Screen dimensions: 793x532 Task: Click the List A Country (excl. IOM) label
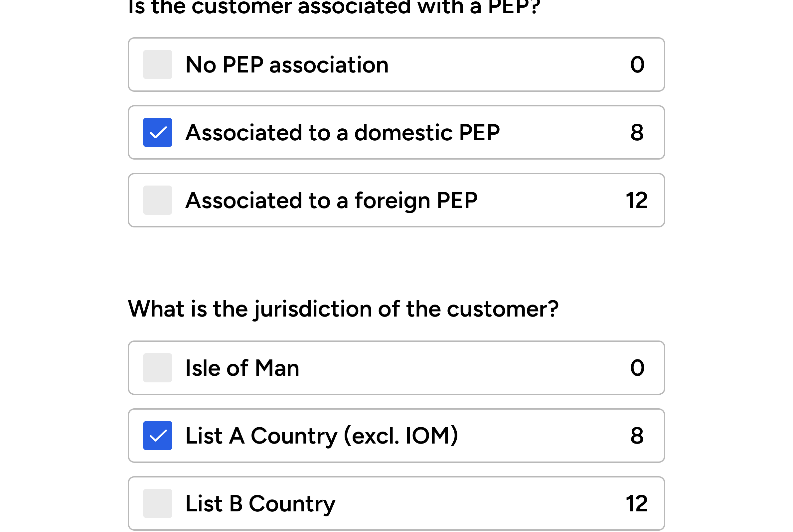322,436
